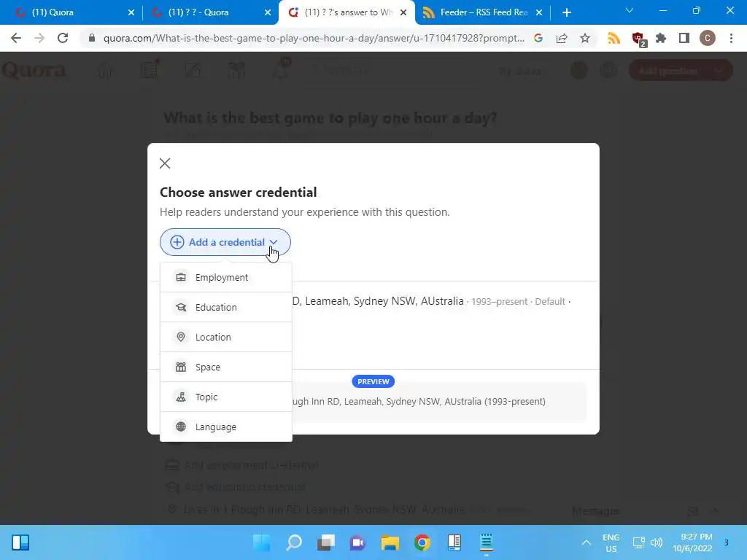This screenshot has height=560, width=747.
Task: Open the clock showing 9:27 PM
Action: pos(692,542)
